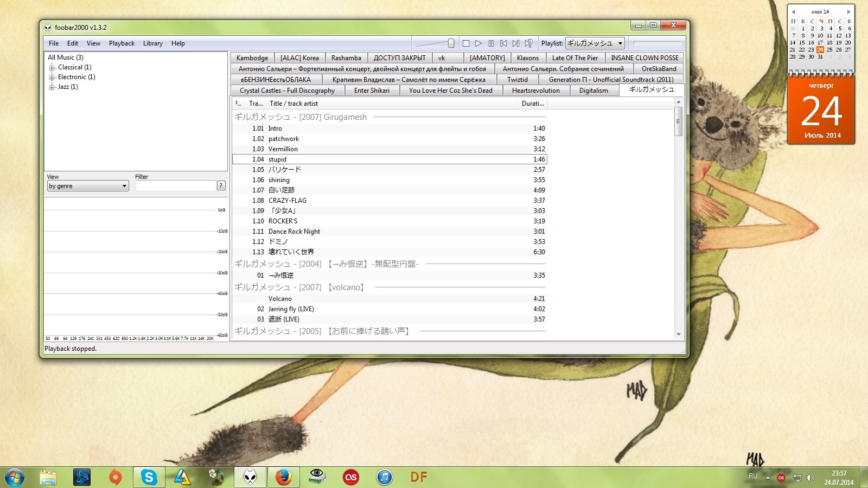Expand the Electronic genre tree node
Image resolution: width=868 pixels, height=488 pixels.
click(52, 78)
